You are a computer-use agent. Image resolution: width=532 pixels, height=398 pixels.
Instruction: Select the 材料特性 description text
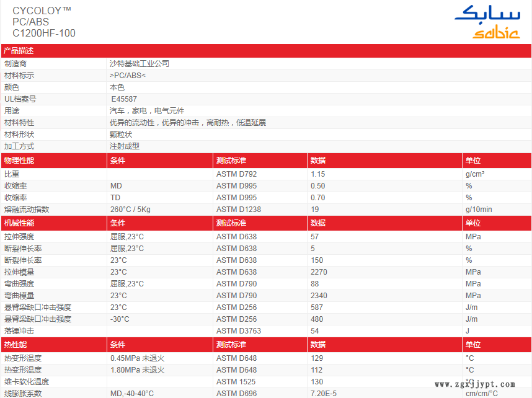[x=188, y=123]
